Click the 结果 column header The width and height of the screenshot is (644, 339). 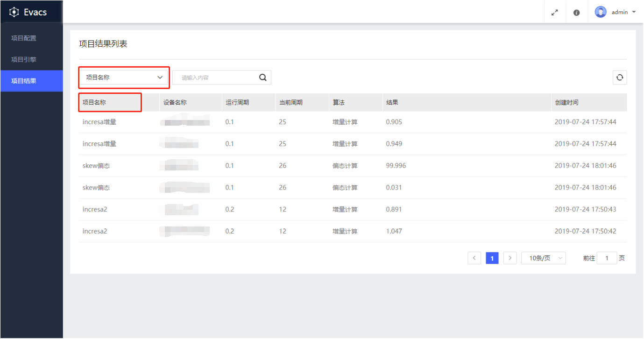click(392, 102)
